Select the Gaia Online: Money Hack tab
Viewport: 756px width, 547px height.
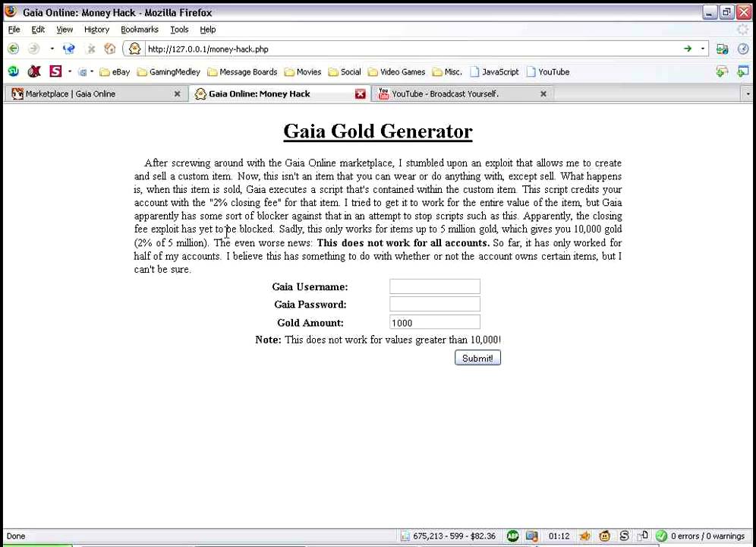point(279,93)
